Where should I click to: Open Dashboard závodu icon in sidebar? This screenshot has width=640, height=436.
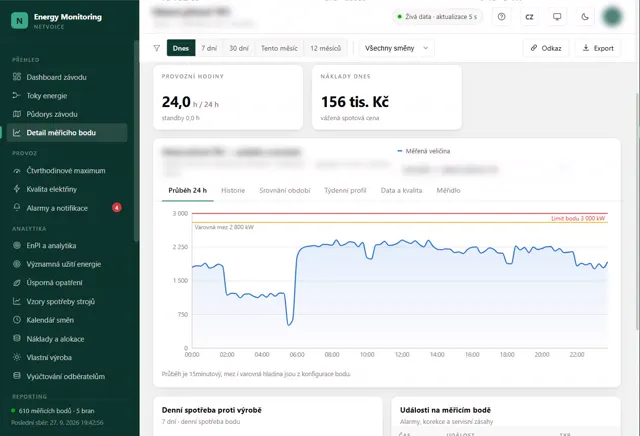point(17,77)
